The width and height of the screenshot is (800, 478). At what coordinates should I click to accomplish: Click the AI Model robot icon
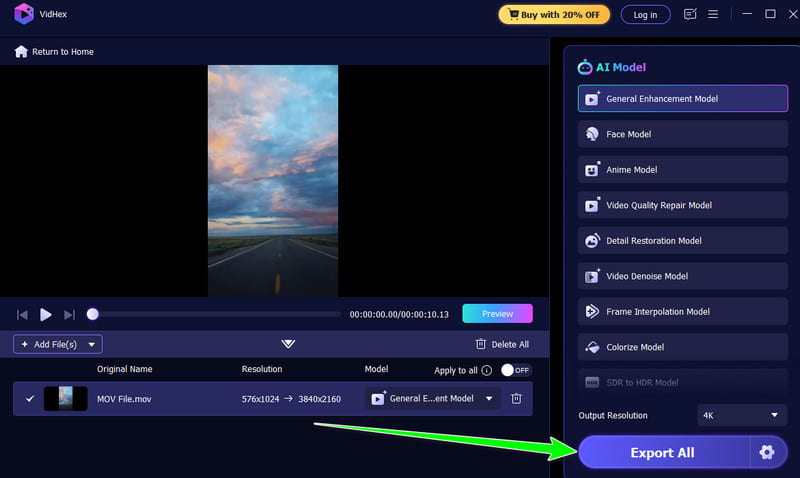pos(585,67)
